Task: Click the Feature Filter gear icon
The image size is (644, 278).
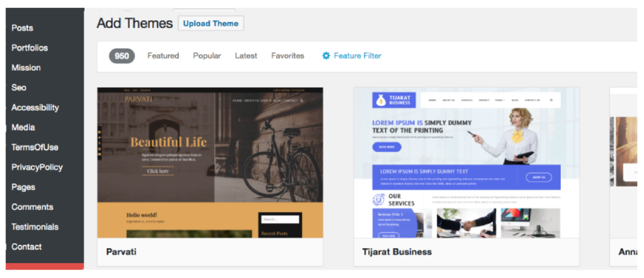Action: (326, 56)
